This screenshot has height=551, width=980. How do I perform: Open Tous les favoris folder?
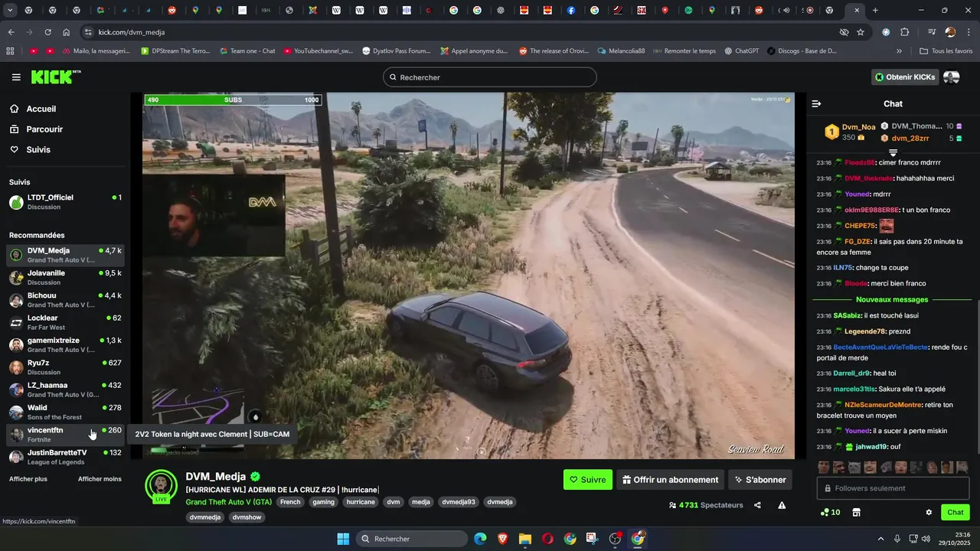pos(946,51)
